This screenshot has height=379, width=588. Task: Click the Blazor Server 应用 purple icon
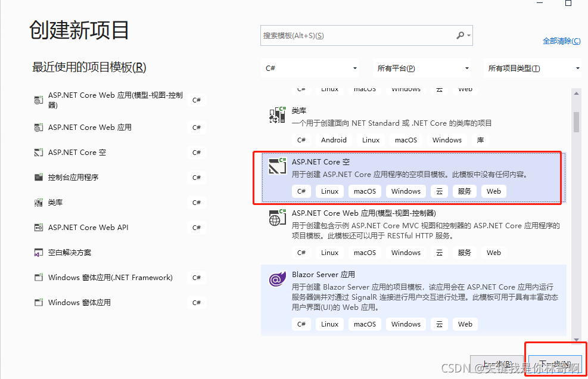click(x=278, y=279)
